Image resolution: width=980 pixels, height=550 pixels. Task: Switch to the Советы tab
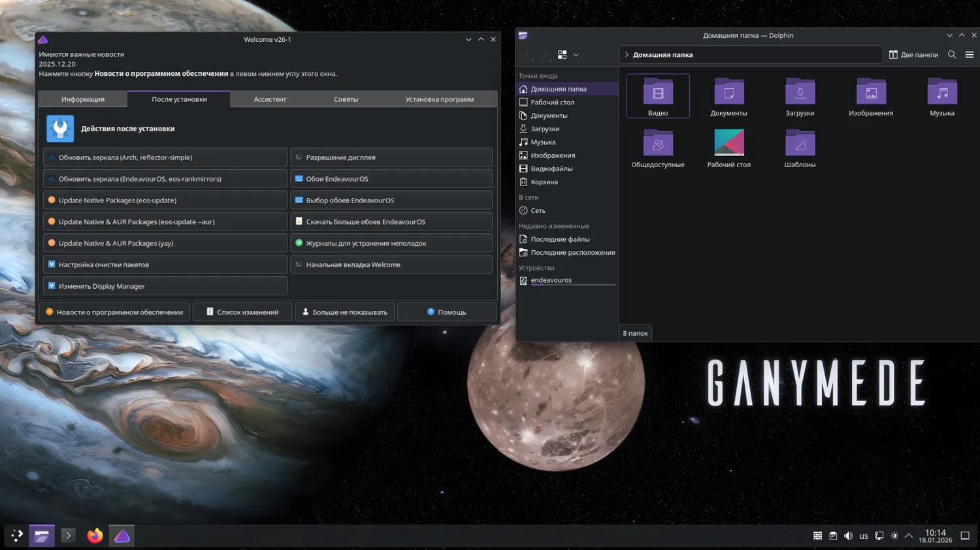(346, 99)
